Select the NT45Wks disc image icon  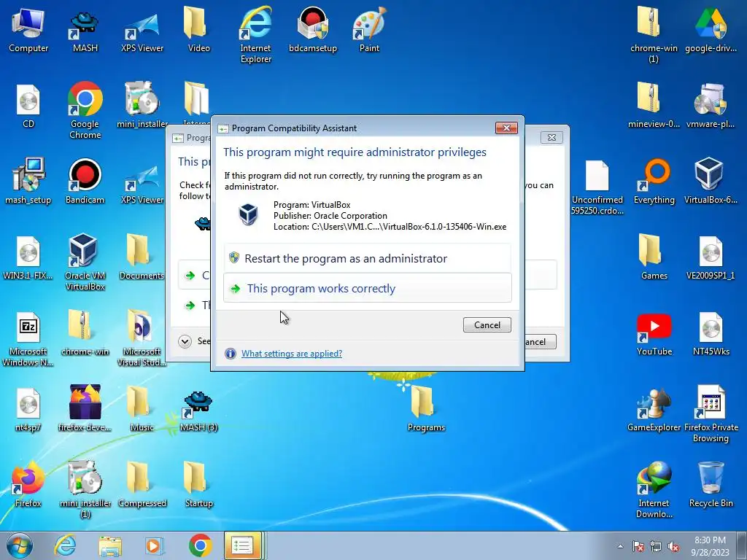tap(711, 334)
